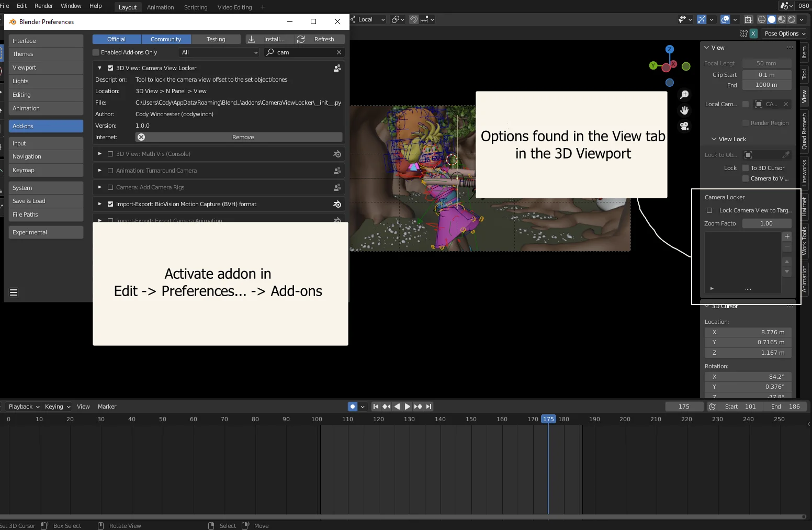Expand the Animation: Turnaround Camera add-on
This screenshot has width=812, height=530.
[100, 171]
